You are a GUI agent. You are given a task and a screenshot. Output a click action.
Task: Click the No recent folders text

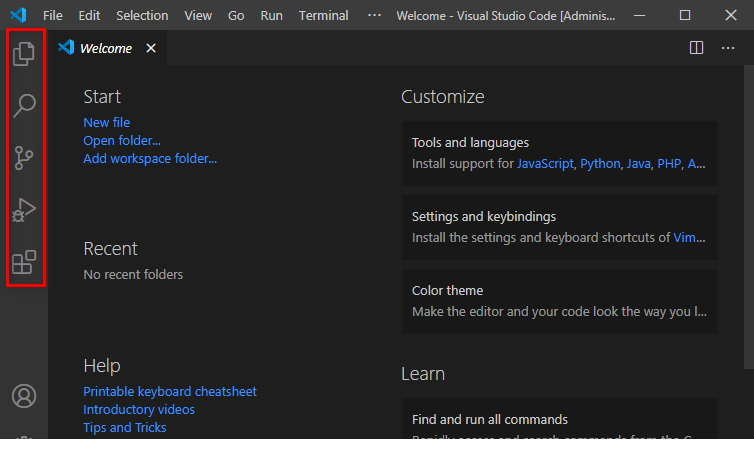[x=133, y=274]
